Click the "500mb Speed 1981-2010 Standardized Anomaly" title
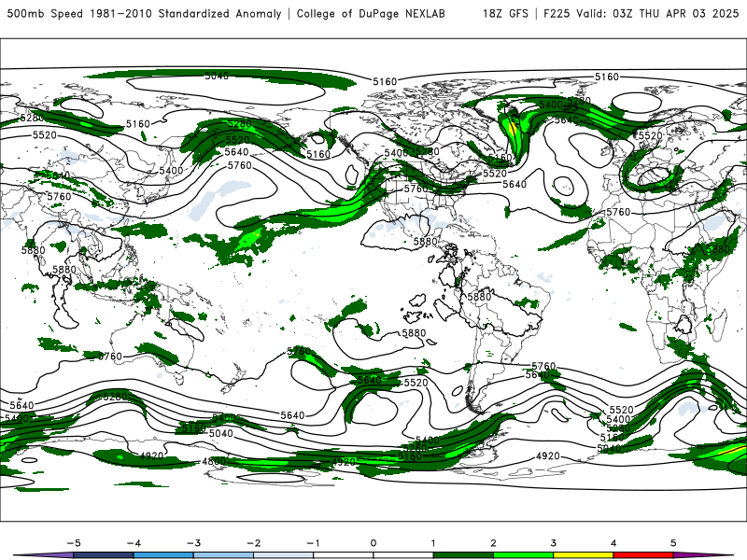 click(144, 13)
